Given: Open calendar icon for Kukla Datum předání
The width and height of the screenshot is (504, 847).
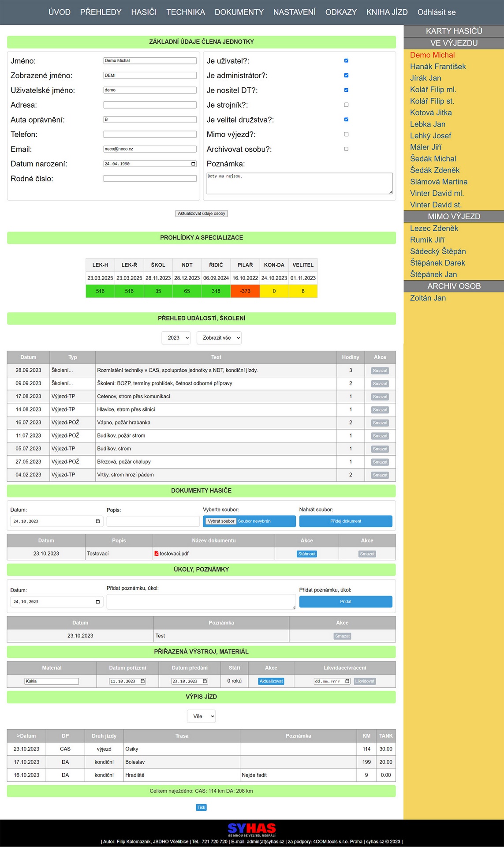Looking at the screenshot, I should click(205, 682).
